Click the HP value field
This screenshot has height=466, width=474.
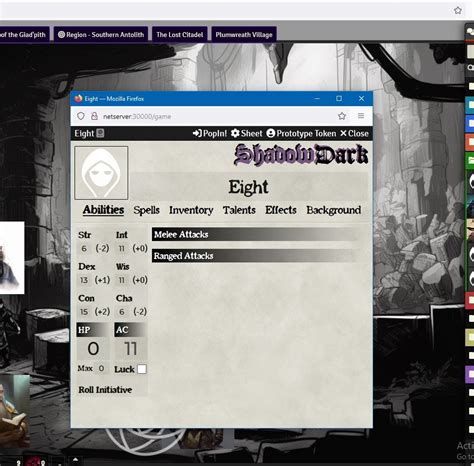click(x=93, y=349)
